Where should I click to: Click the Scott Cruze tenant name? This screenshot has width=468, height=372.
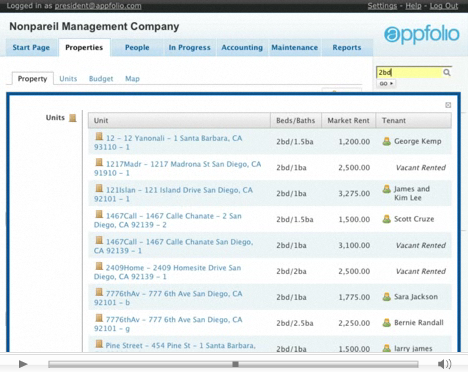(x=414, y=219)
